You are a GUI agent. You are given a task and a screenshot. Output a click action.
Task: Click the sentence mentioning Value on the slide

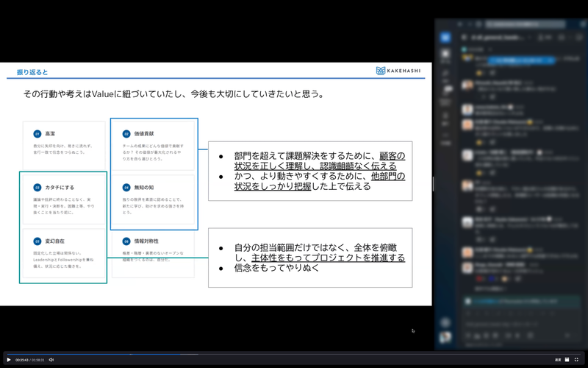tap(173, 94)
